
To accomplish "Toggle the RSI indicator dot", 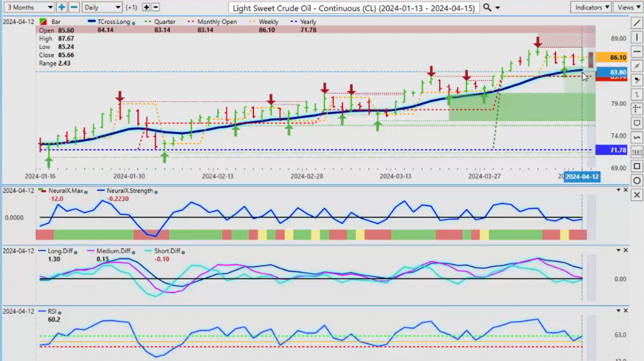I will click(60, 313).
